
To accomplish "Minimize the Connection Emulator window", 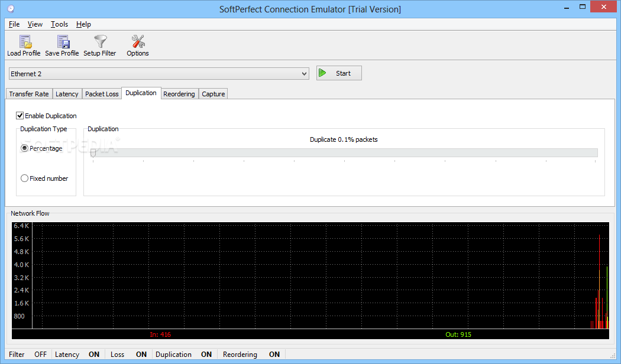I will (x=567, y=7).
